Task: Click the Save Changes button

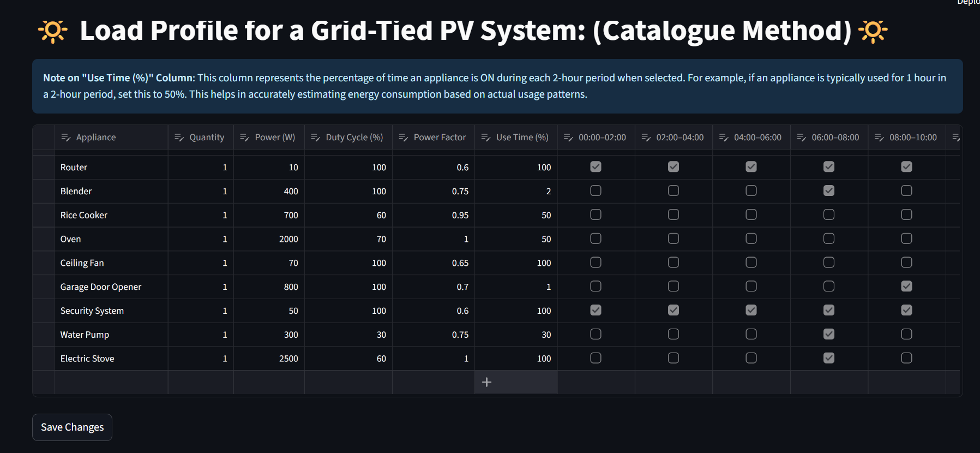Action: tap(72, 427)
